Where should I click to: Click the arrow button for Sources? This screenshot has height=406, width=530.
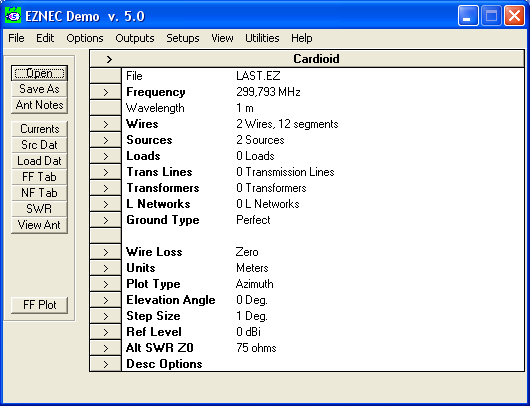coord(106,140)
